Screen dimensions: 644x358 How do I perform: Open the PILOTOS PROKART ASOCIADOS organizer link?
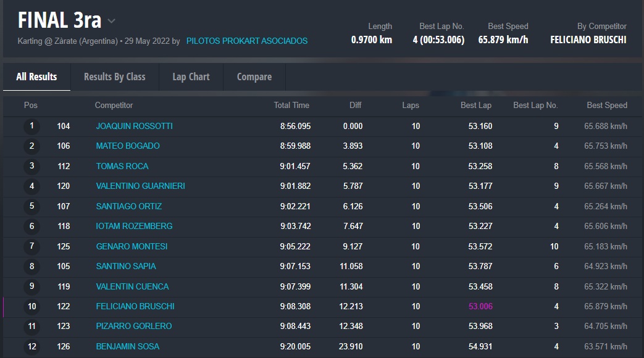(246, 41)
